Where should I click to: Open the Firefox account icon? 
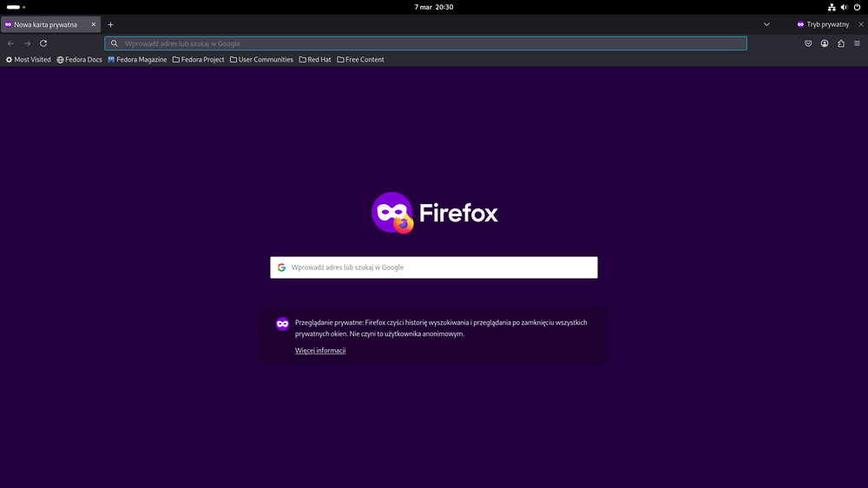825,43
